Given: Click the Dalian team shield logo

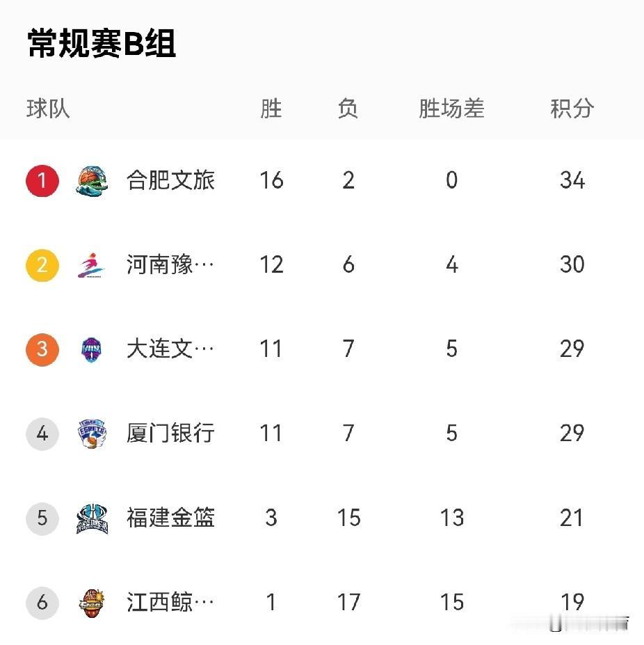Looking at the screenshot, I should click(x=92, y=349).
